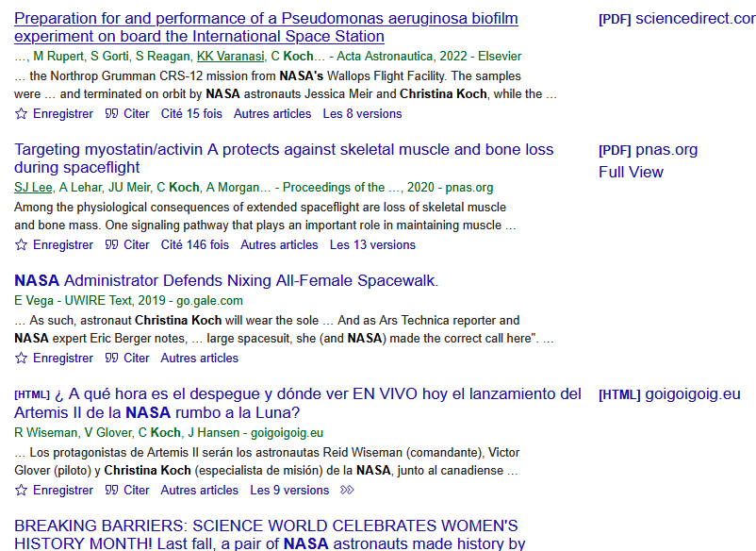
Task: Open 'Les 9 versions' link
Action: (289, 491)
